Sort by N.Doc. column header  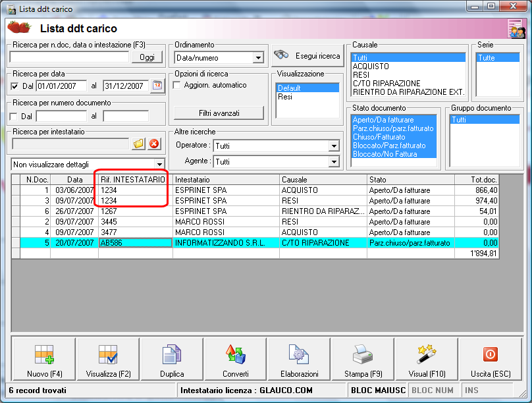(x=36, y=180)
